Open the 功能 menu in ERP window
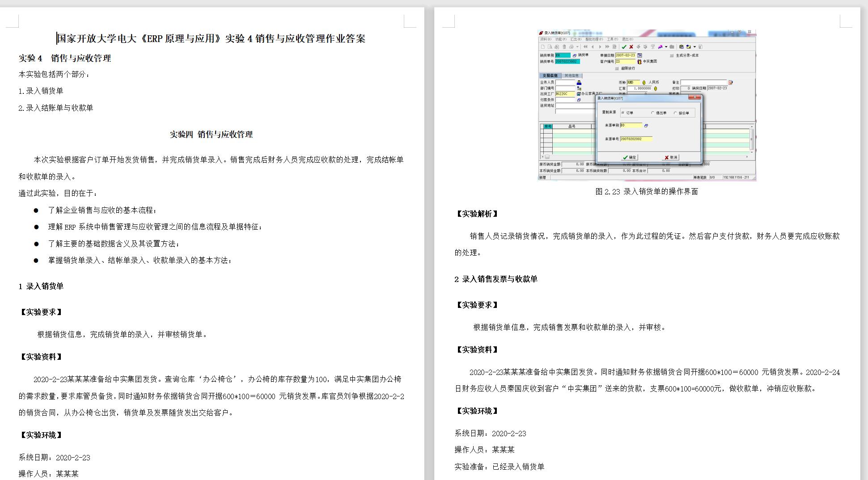The width and height of the screenshot is (868, 480). coord(561,39)
